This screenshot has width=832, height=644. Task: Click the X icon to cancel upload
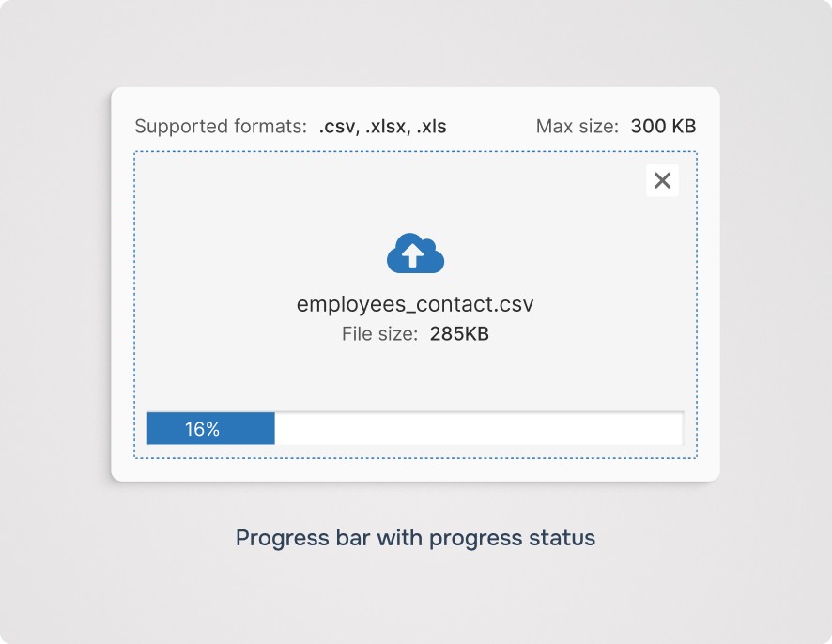pyautogui.click(x=662, y=179)
